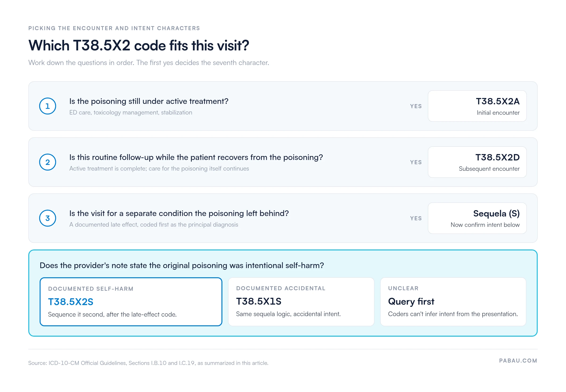Click the routine follow-up question text
Image resolution: width=566 pixels, height=392 pixels.
pyautogui.click(x=196, y=157)
